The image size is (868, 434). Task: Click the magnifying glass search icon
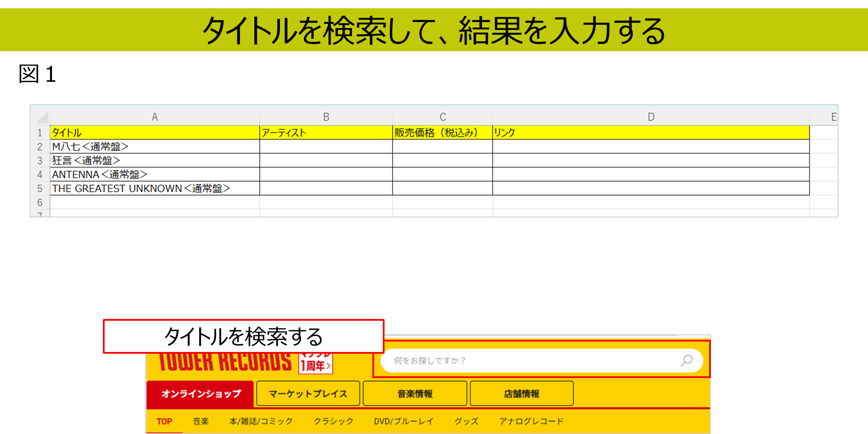coord(687,360)
